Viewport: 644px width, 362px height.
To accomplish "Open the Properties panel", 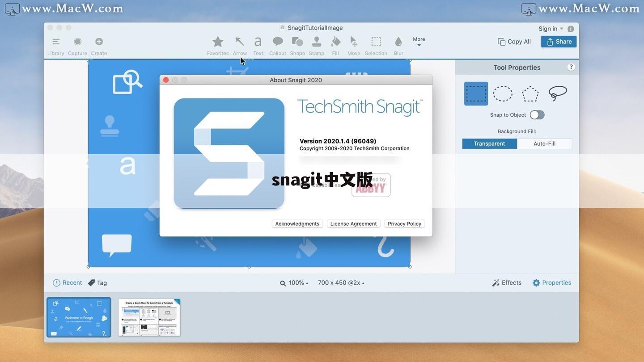I will pyautogui.click(x=552, y=283).
